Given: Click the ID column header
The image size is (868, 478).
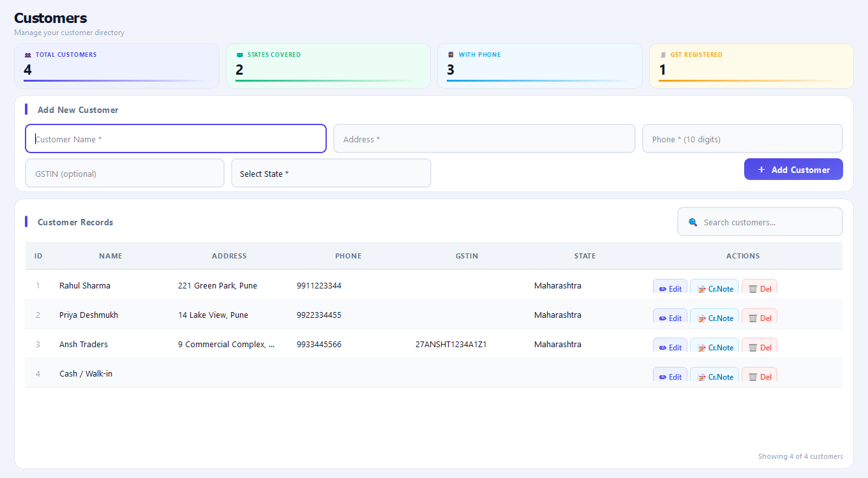Looking at the screenshot, I should [x=38, y=256].
